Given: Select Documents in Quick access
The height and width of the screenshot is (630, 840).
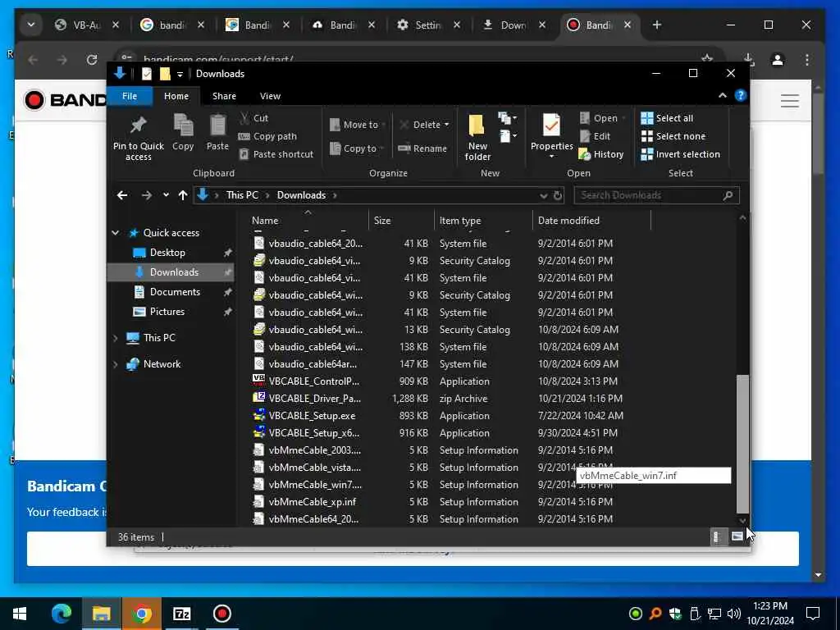Looking at the screenshot, I should pyautogui.click(x=175, y=292).
